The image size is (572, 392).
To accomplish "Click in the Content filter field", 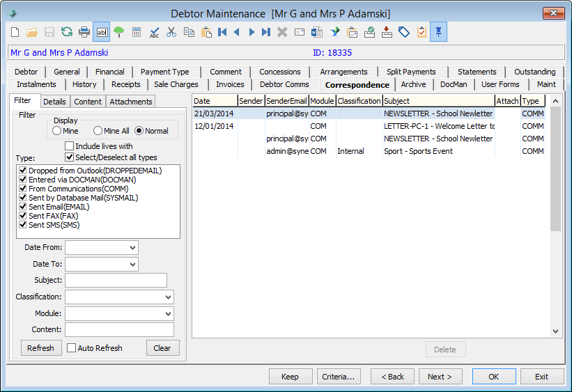I will coord(120,329).
